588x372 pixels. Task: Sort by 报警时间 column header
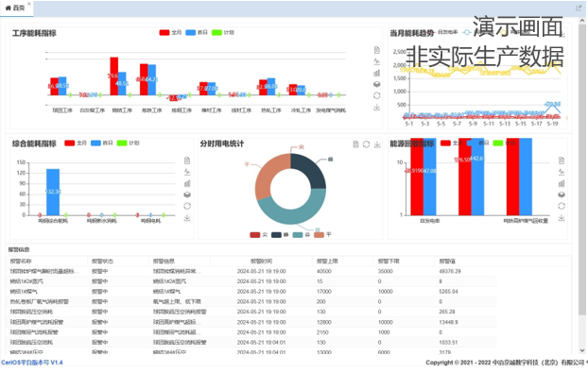[x=261, y=262]
